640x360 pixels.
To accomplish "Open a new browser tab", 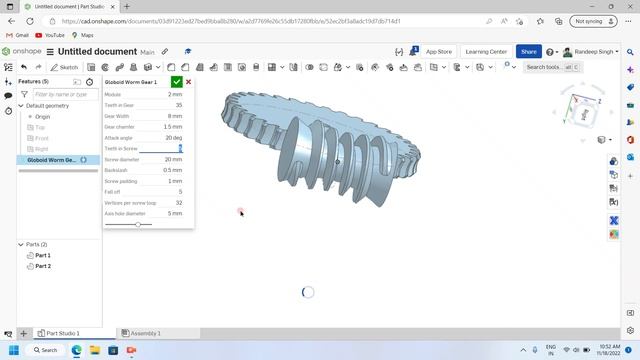I will (127, 7).
